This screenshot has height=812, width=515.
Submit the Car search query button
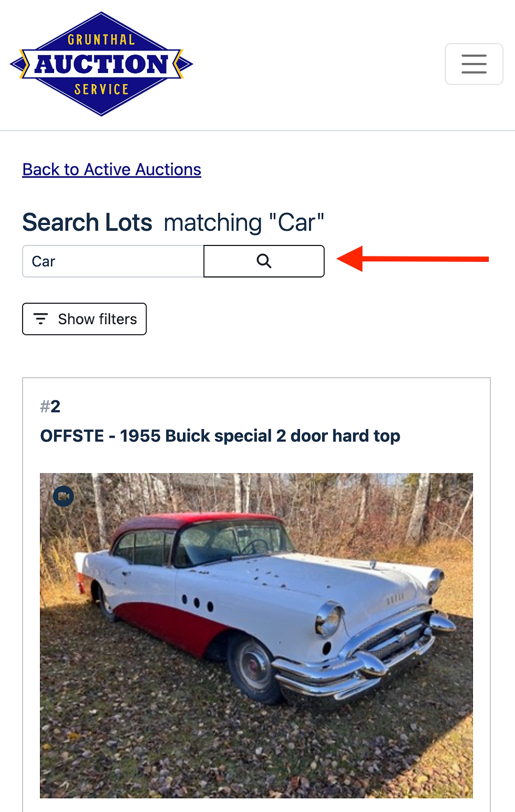(264, 261)
